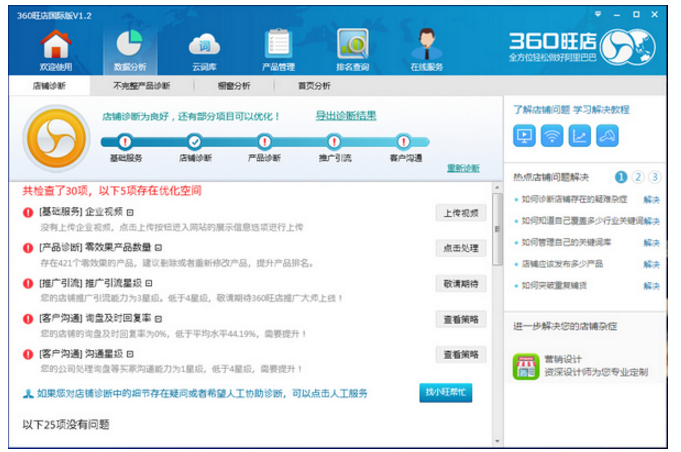
Task: Click the 导出诊断结果 link
Action: click(x=346, y=115)
